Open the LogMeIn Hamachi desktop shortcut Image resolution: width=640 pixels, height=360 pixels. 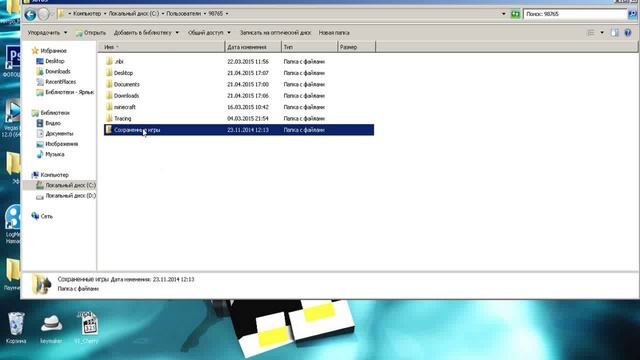tap(12, 224)
